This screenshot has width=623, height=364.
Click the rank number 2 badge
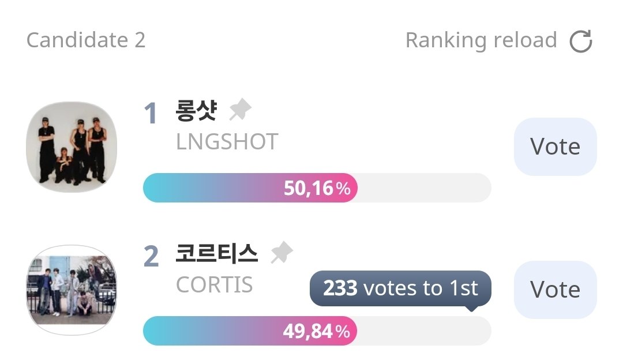[151, 256]
